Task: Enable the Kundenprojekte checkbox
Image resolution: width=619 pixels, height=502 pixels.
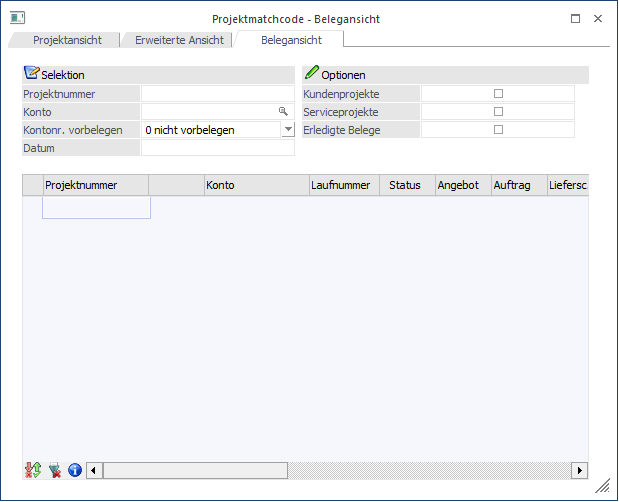Action: (498, 93)
